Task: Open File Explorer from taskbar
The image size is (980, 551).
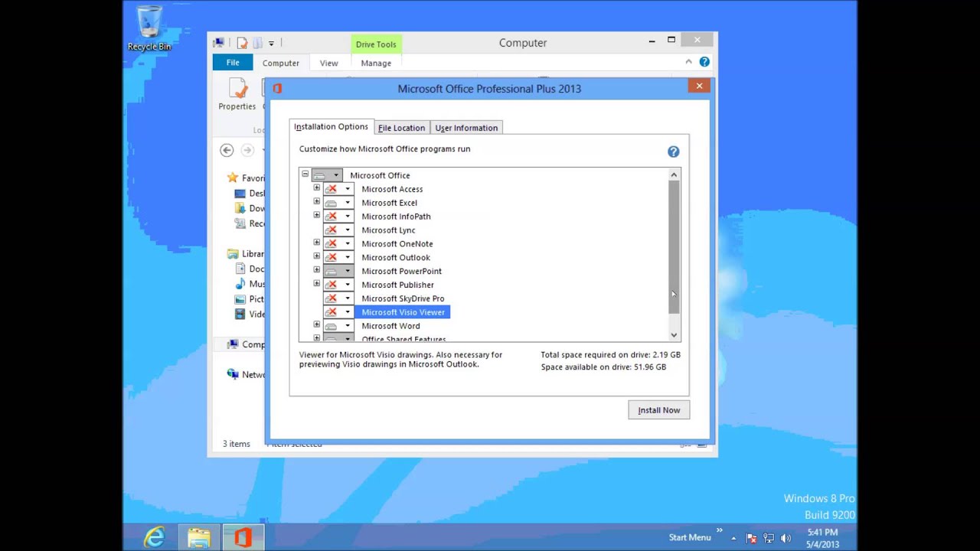Action: 199,537
